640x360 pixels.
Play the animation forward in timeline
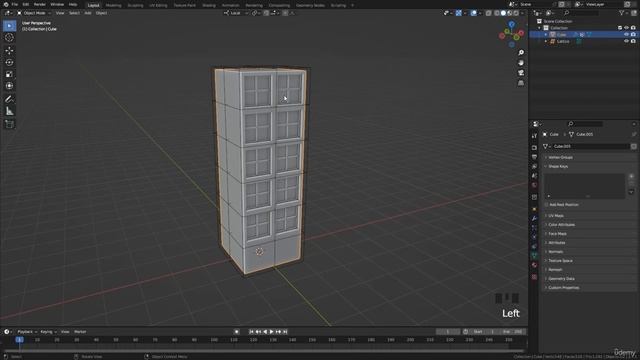271,332
